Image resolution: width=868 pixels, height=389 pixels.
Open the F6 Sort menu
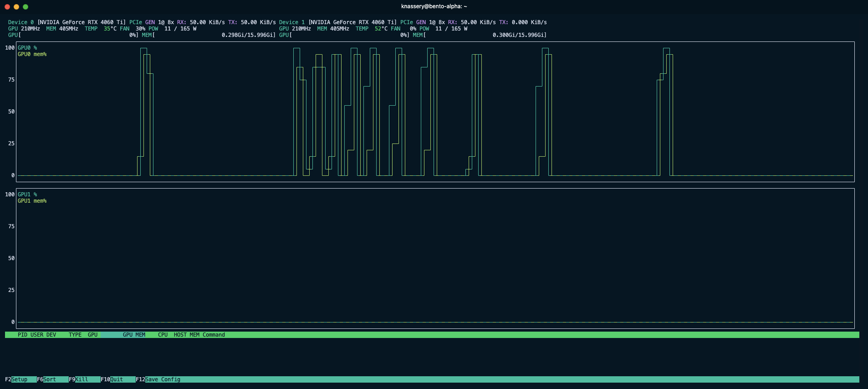point(47,379)
